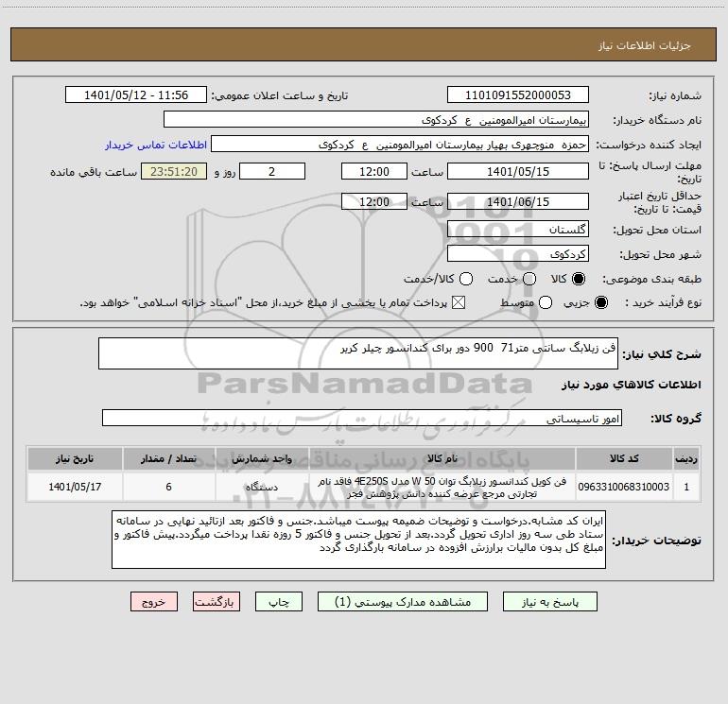The height and width of the screenshot is (704, 728).
Task: Click the نام کالا column header
Action: [x=442, y=458]
